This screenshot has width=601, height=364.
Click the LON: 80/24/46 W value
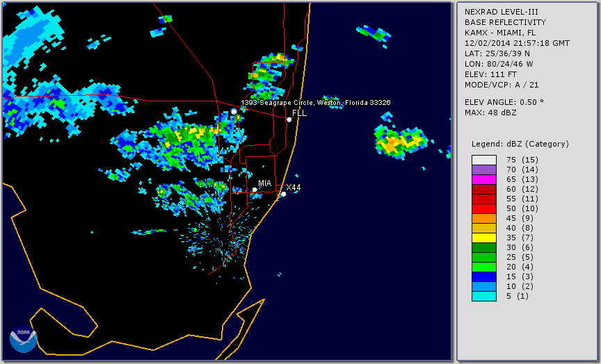point(499,64)
